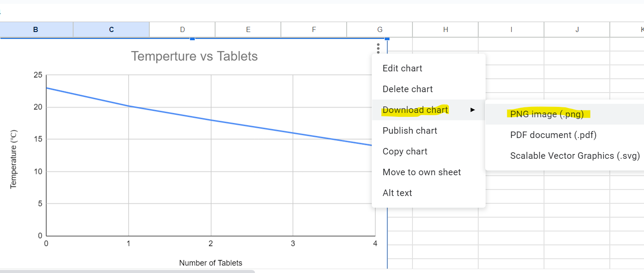
Task: Open Alt text option
Action: (x=397, y=193)
